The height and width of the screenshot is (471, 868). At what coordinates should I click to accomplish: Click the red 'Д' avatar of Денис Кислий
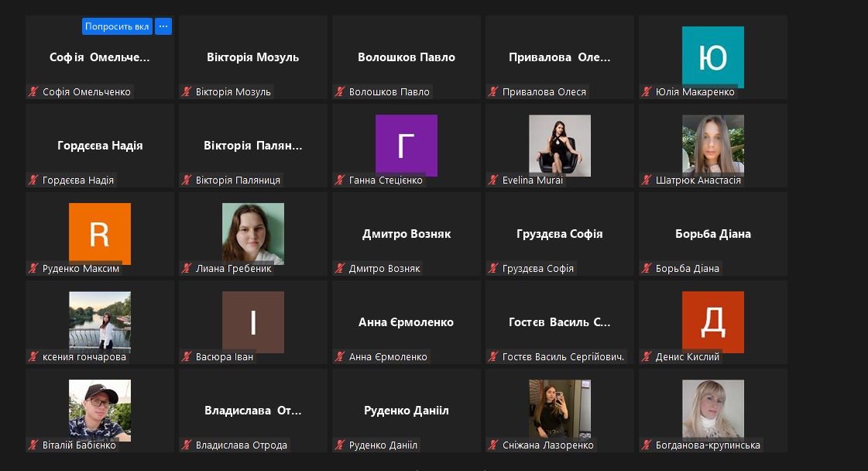pos(712,321)
